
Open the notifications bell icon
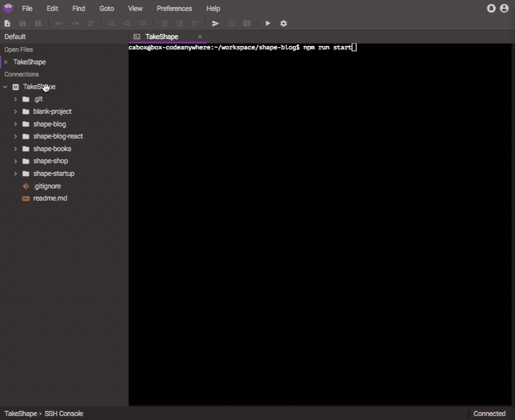[x=491, y=8]
